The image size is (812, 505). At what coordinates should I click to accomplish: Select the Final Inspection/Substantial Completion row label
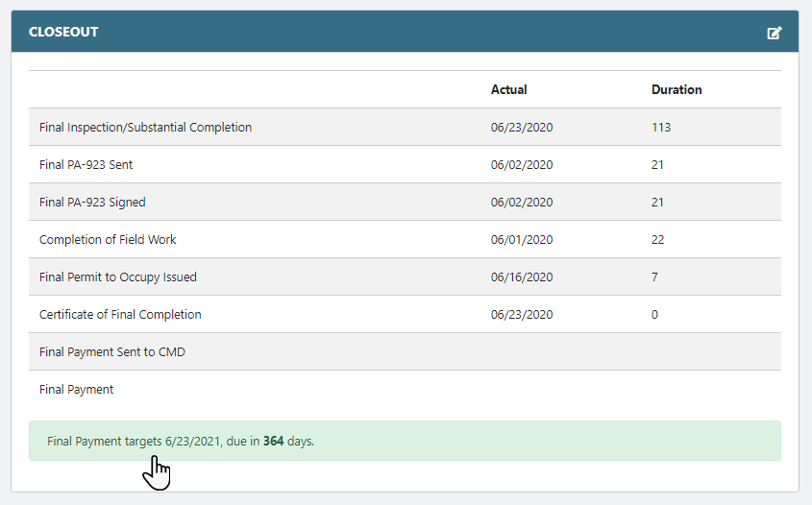(145, 127)
